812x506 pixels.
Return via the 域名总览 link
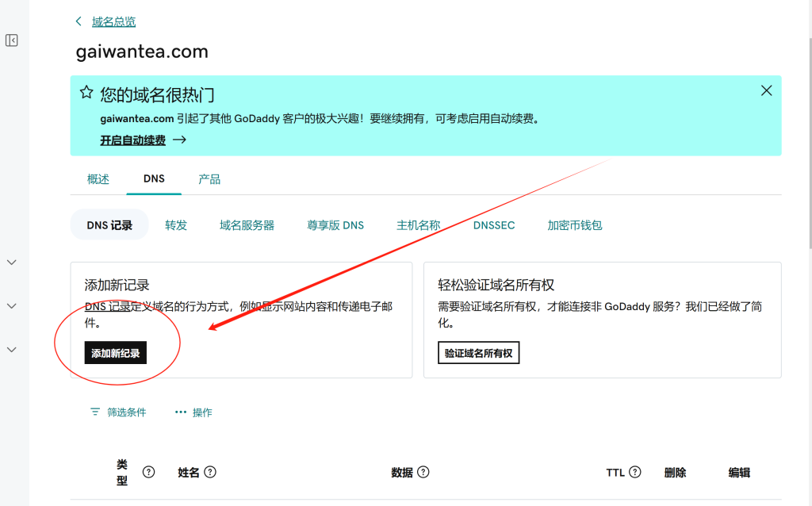[x=112, y=21]
